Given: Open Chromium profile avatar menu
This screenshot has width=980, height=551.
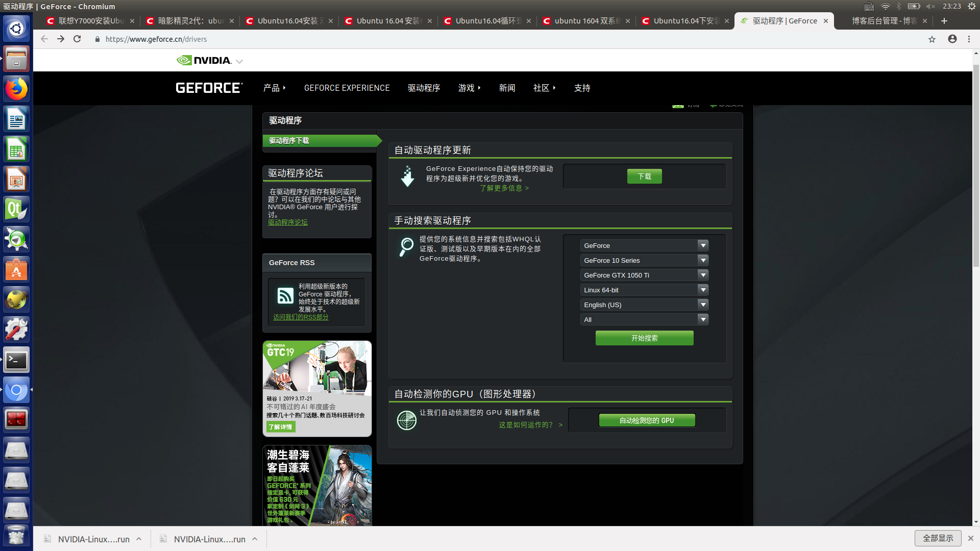Looking at the screenshot, I should 952,39.
